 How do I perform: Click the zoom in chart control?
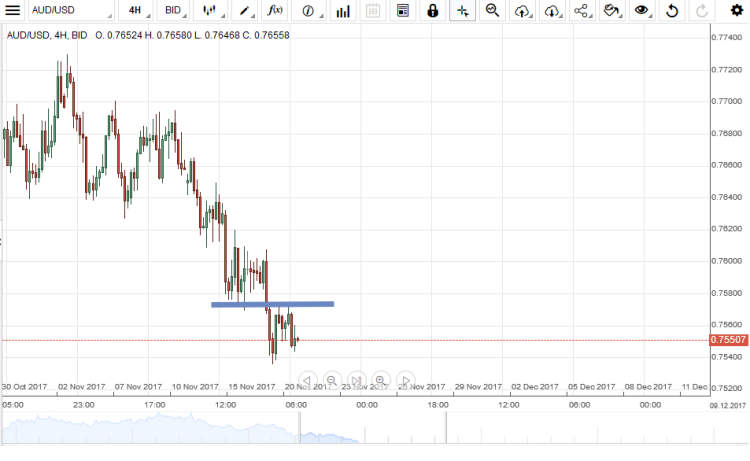click(381, 381)
